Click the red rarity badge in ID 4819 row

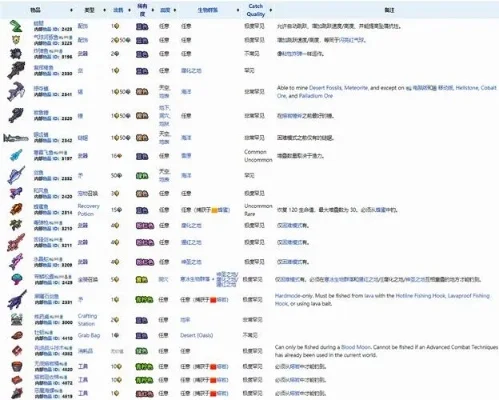(144, 393)
